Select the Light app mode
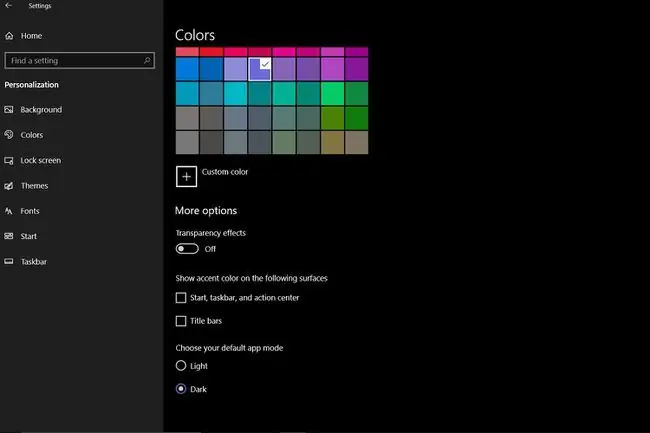This screenshot has width=650, height=433. pos(181,365)
